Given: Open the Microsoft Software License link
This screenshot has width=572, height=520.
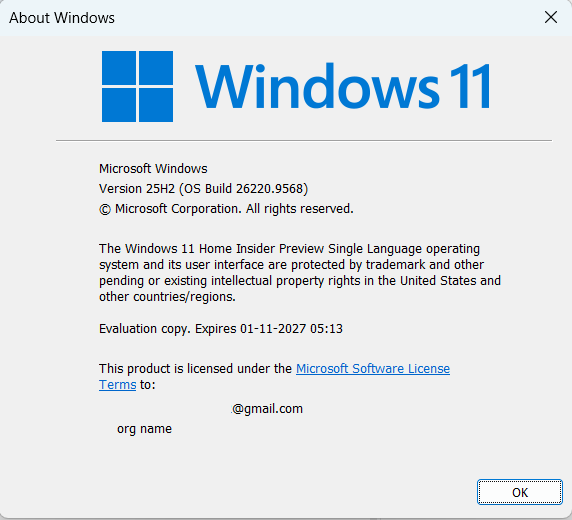Looking at the screenshot, I should 372,369.
